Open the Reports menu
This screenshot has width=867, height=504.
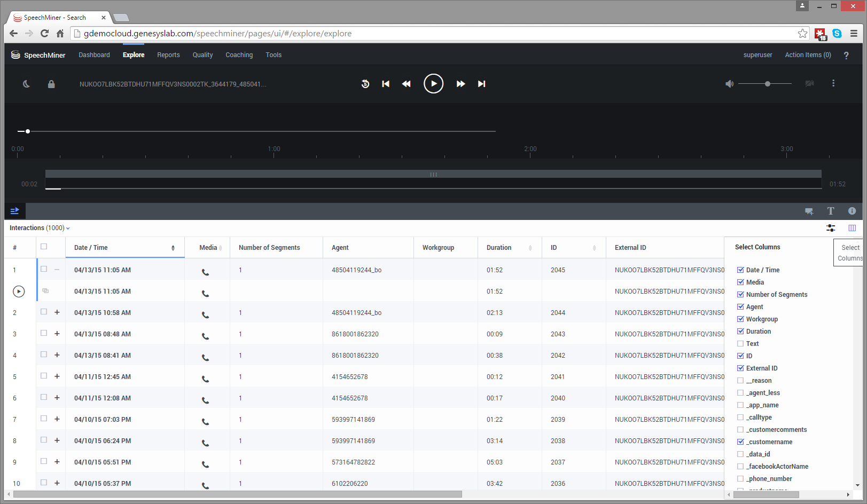(168, 55)
